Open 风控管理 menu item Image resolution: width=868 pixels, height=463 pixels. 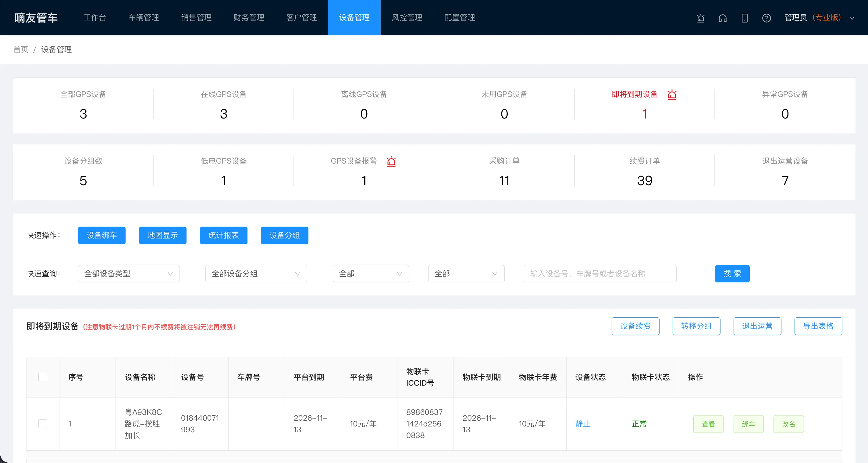[x=407, y=17]
